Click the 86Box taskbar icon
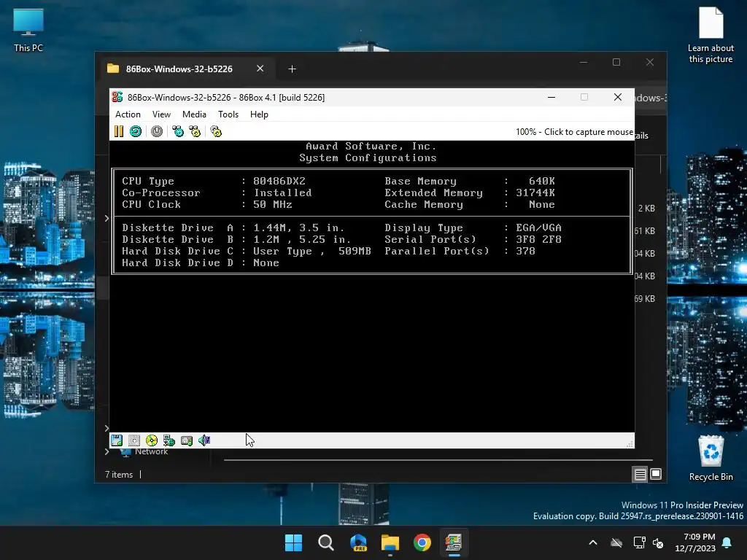This screenshot has width=747, height=560. click(454, 542)
